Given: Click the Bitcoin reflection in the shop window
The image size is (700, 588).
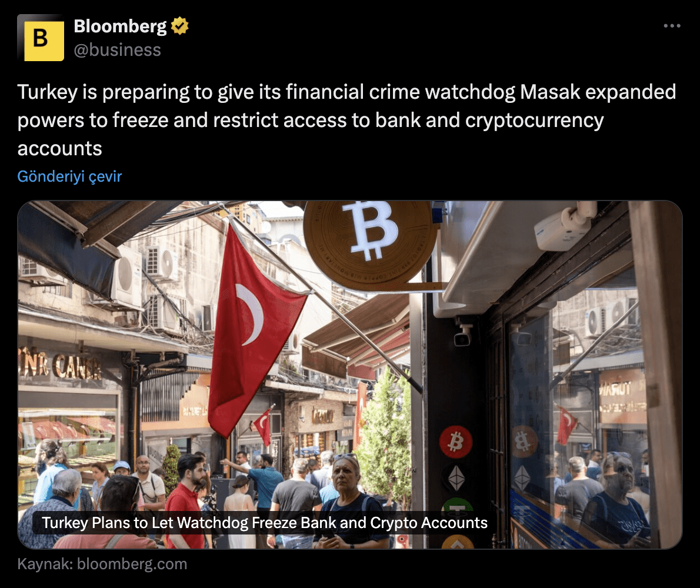Looking at the screenshot, I should point(523,441).
